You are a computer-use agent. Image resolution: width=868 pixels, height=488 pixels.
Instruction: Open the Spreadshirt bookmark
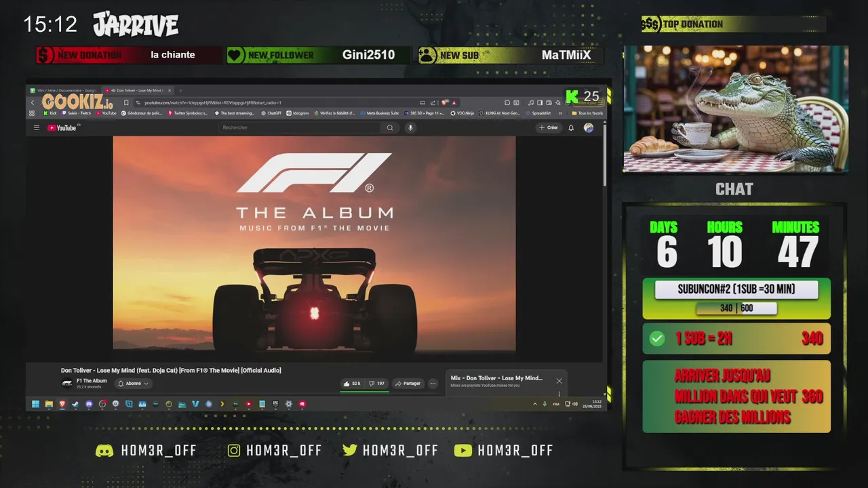[538, 113]
